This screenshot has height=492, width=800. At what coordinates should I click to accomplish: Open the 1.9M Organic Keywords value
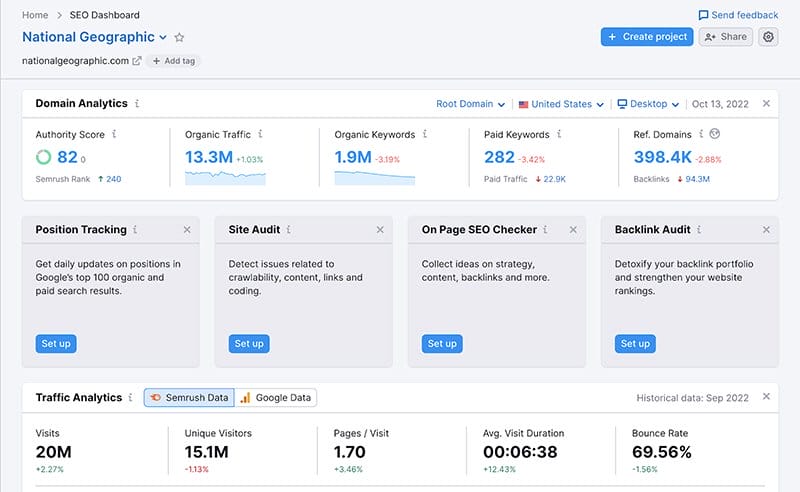click(353, 157)
